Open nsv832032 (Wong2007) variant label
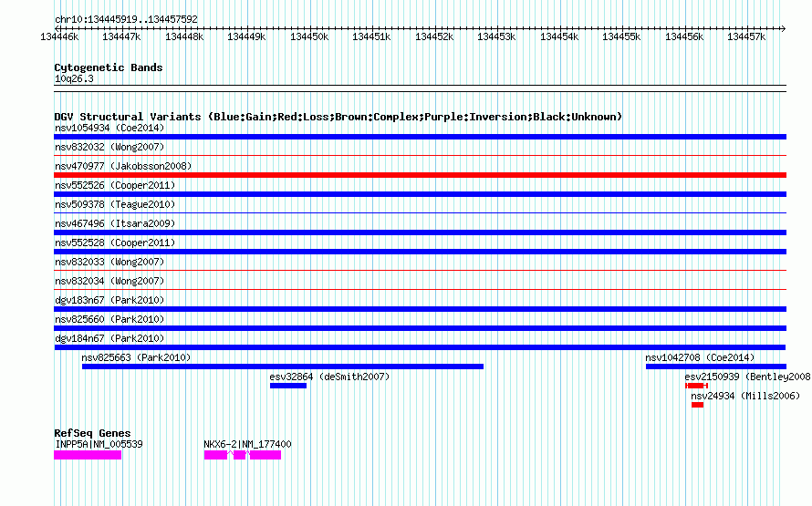The width and height of the screenshot is (812, 506). coord(109,147)
